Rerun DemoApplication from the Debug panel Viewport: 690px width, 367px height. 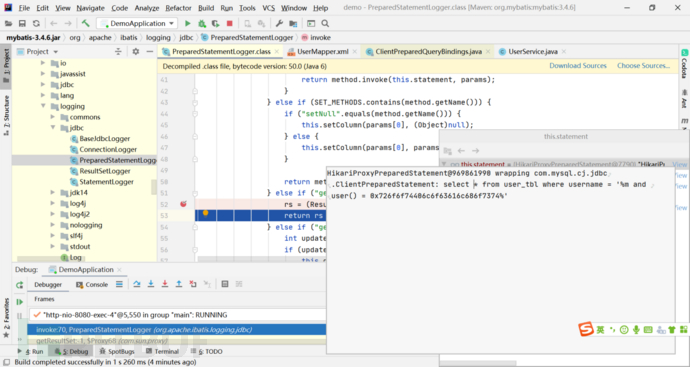tap(19, 285)
